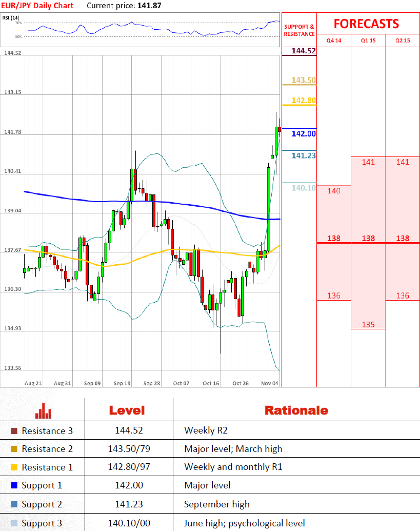Click the Sep 18 date axis label

pyautogui.click(x=122, y=383)
